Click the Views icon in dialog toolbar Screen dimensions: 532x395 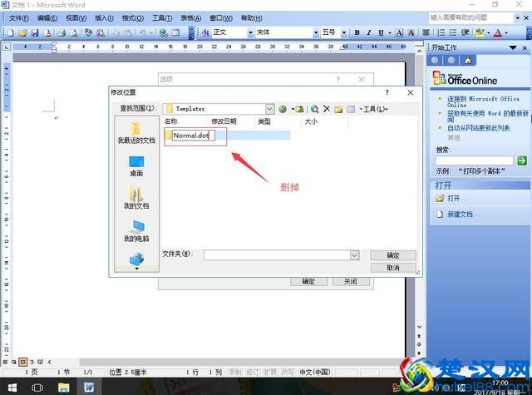(x=351, y=109)
